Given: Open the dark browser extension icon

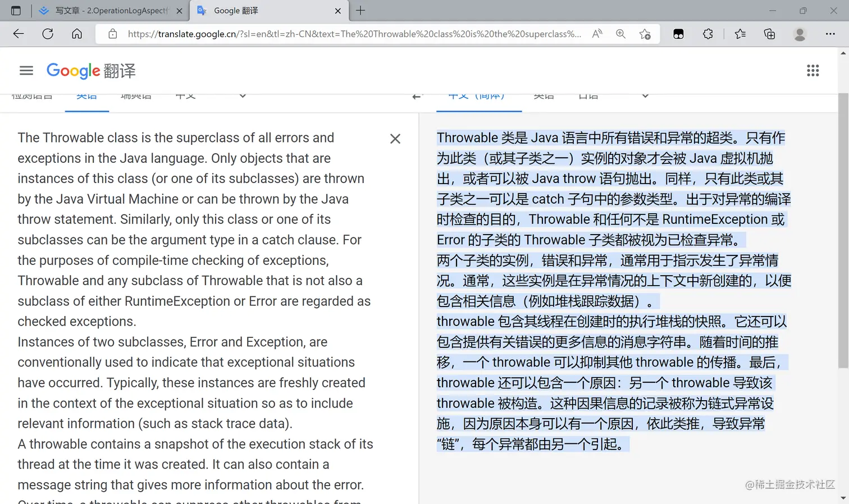Looking at the screenshot, I should (678, 34).
